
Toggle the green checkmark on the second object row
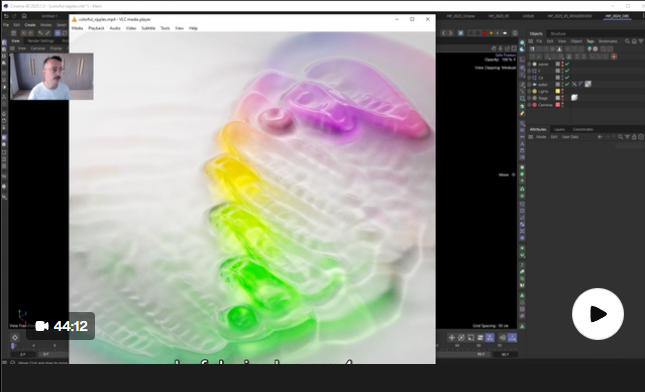pos(567,71)
